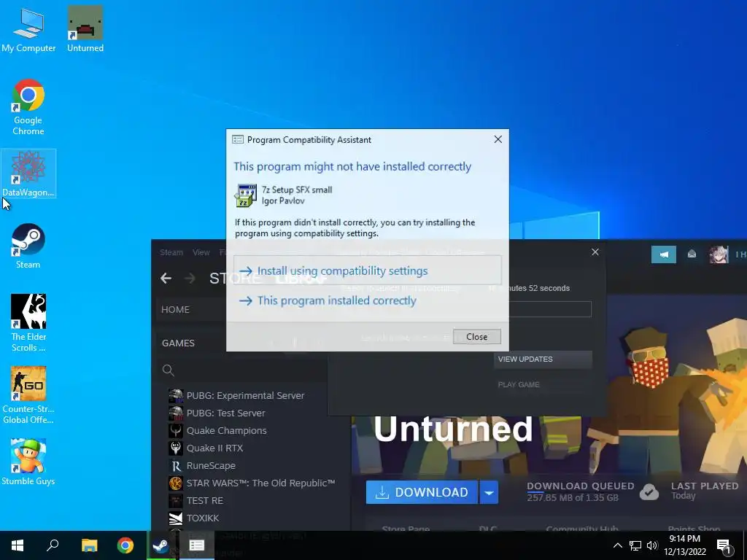Image resolution: width=747 pixels, height=560 pixels.
Task: Choose Install using compatibility settings
Action: pos(368,271)
